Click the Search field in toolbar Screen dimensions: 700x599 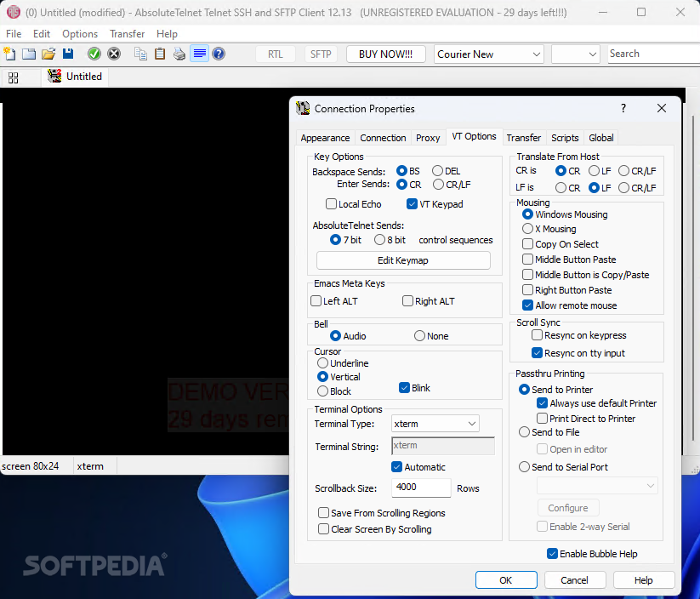point(653,54)
